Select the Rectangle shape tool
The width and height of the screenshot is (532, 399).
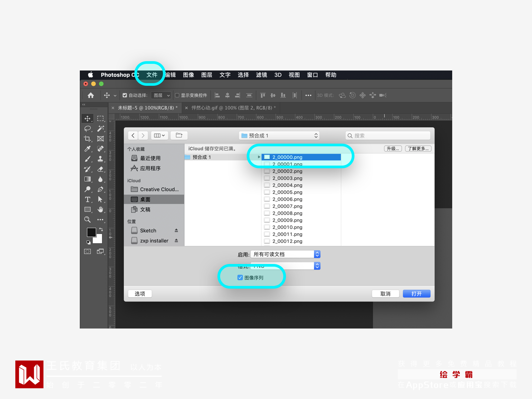87,209
